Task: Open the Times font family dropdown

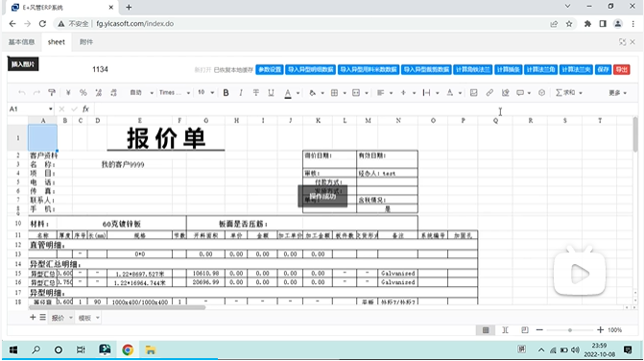Action: (x=175, y=93)
